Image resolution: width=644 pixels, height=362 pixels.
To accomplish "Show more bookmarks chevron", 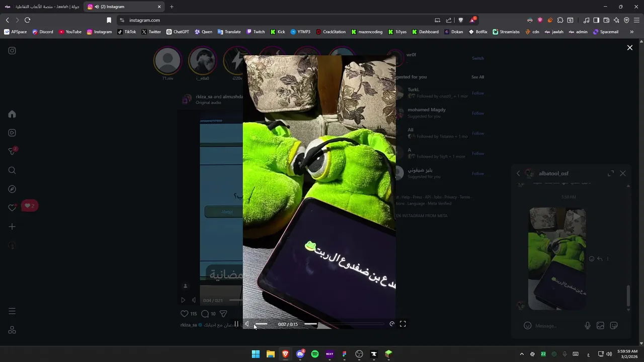I will pyautogui.click(x=631, y=32).
